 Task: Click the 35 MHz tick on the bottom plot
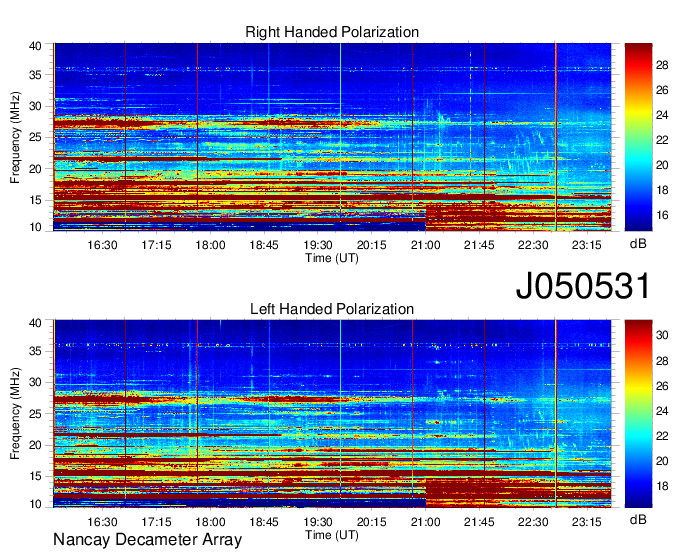tap(35, 351)
